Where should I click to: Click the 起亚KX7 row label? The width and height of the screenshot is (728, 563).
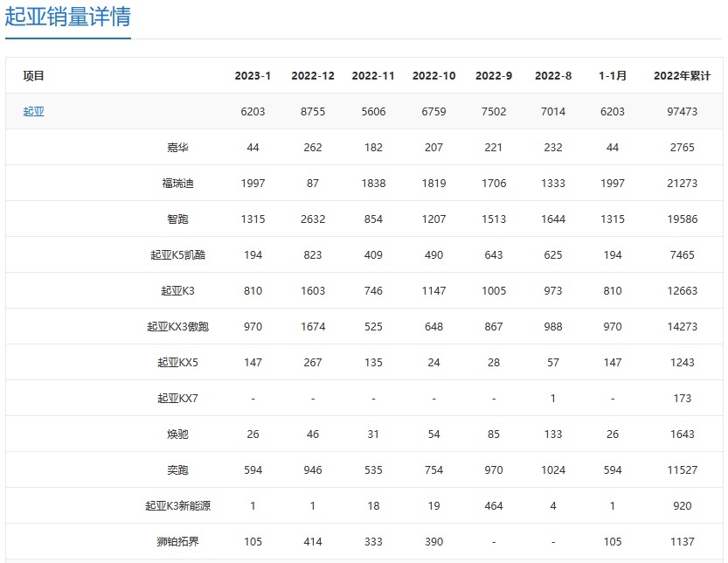pyautogui.click(x=177, y=398)
